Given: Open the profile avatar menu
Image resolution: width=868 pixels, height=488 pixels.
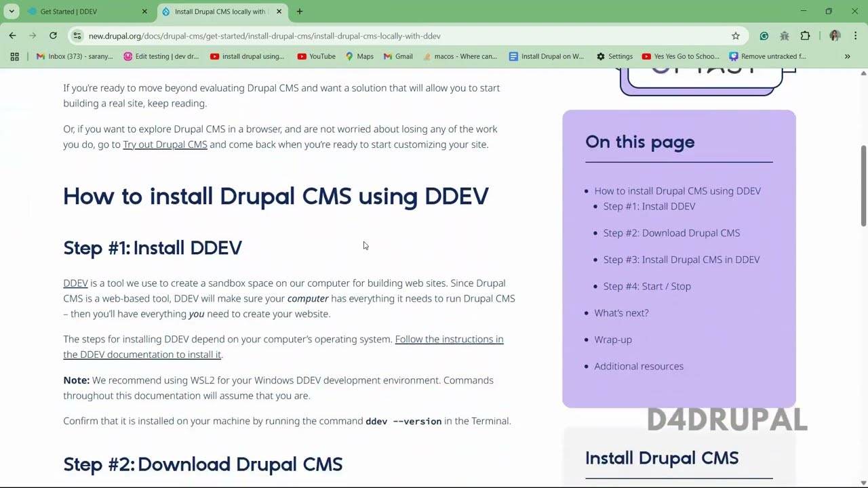Looking at the screenshot, I should pyautogui.click(x=835, y=36).
